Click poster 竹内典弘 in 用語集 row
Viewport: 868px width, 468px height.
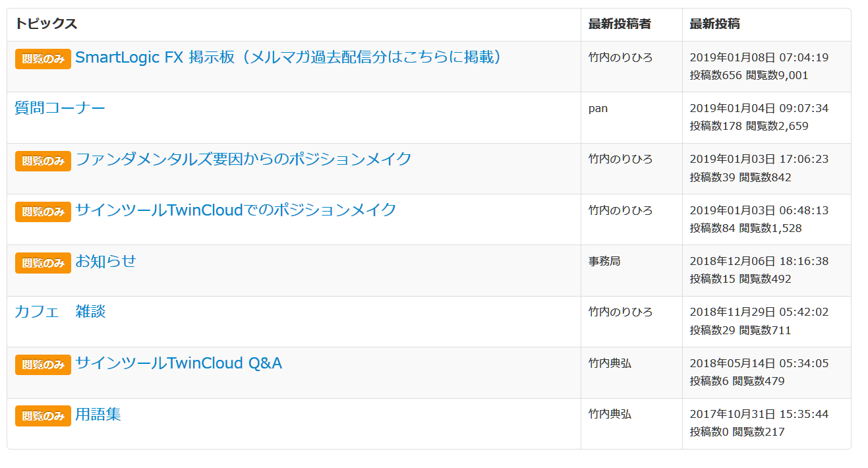coord(610,414)
